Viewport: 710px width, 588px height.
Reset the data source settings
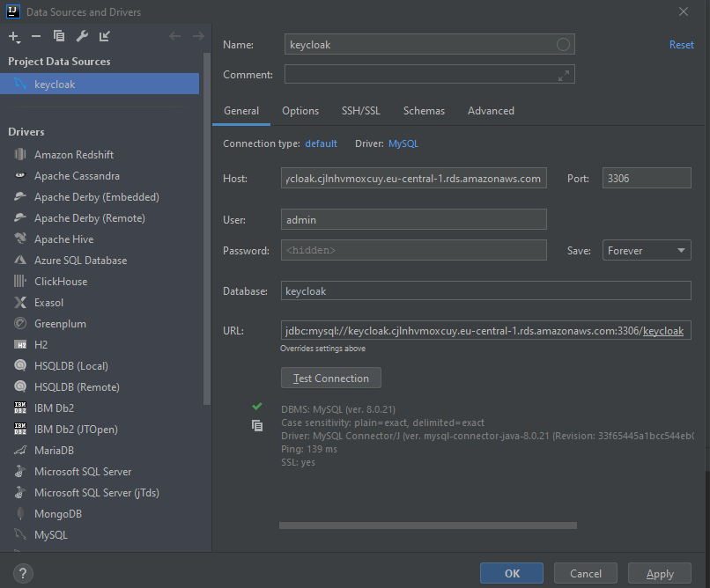coord(681,44)
